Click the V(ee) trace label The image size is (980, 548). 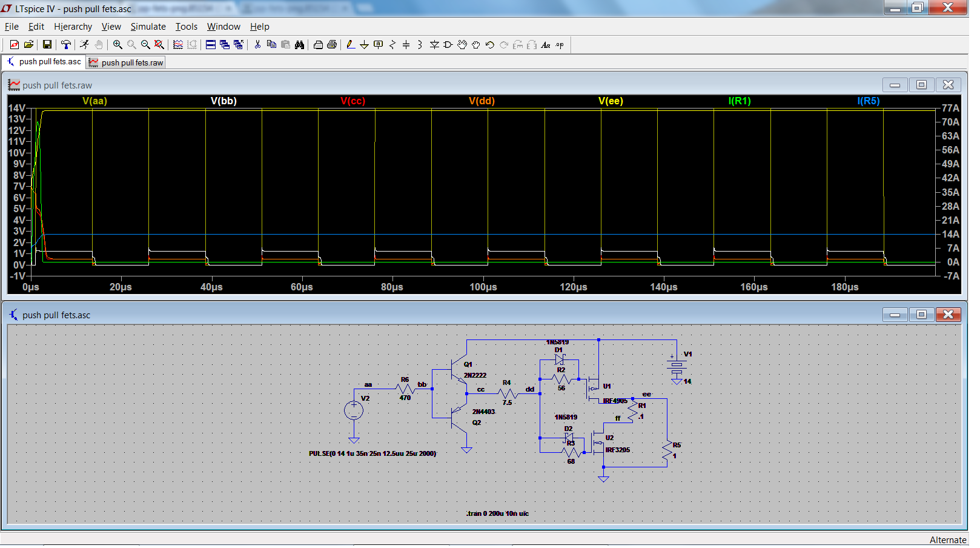click(x=611, y=101)
